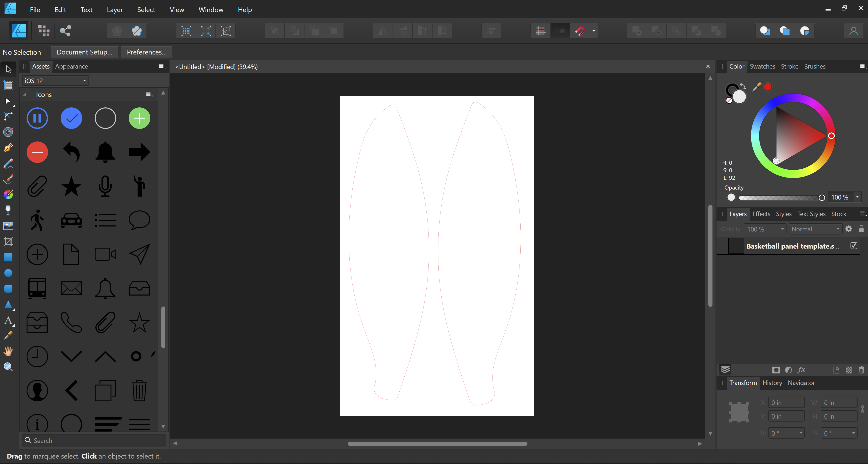Screen dimensions: 868x464
Task: Select the Rectangle shape tool
Action: (x=8, y=257)
